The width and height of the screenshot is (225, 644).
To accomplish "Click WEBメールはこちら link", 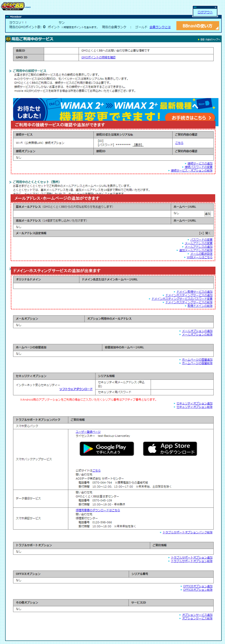I will (x=199, y=257).
